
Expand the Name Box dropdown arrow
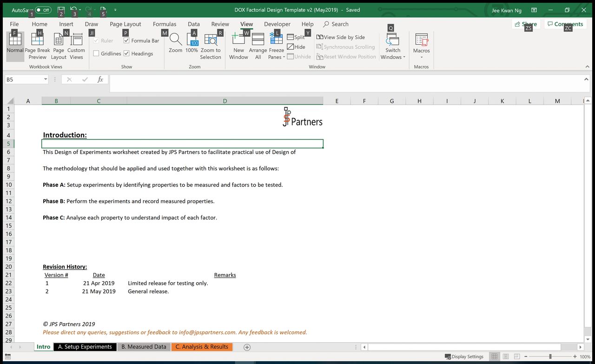click(x=46, y=79)
